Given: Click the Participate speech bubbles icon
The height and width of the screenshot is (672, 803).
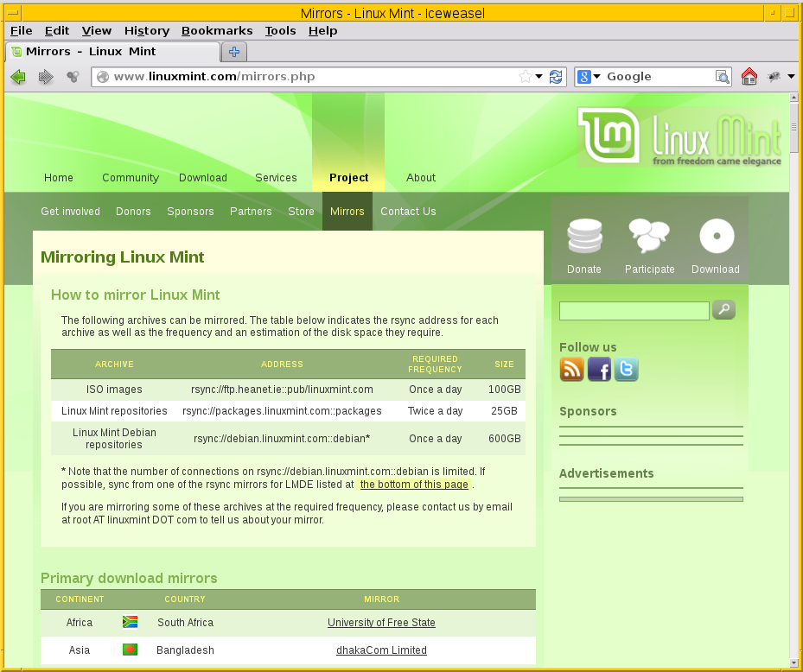Looking at the screenshot, I should [649, 235].
